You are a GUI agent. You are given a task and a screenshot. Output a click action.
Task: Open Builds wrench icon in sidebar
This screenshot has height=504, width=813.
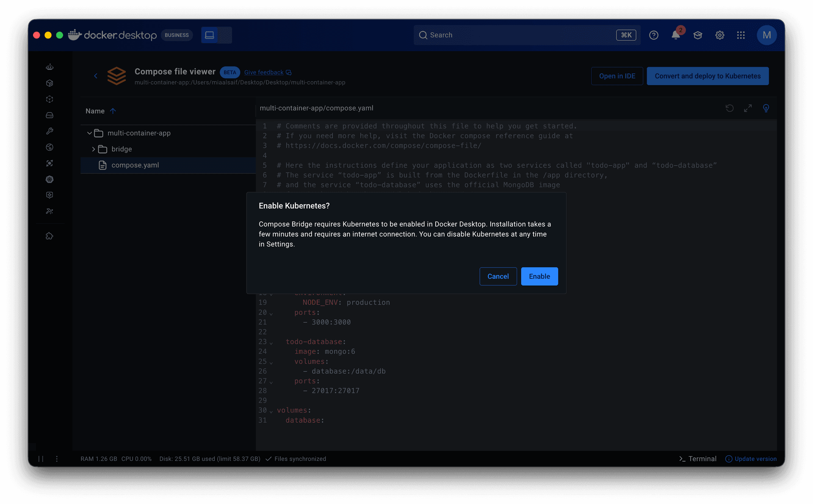tap(50, 131)
